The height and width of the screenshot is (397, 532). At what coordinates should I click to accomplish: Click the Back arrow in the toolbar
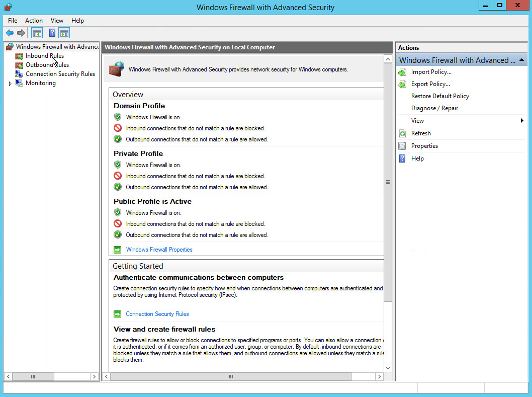coord(9,33)
